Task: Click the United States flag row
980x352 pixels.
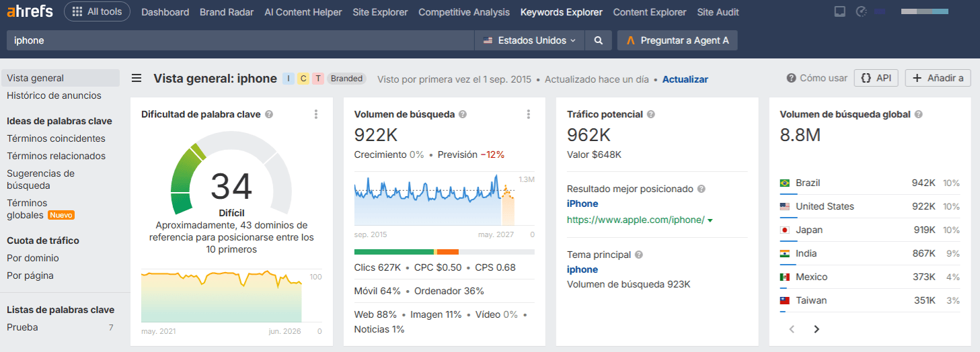Action: click(870, 206)
